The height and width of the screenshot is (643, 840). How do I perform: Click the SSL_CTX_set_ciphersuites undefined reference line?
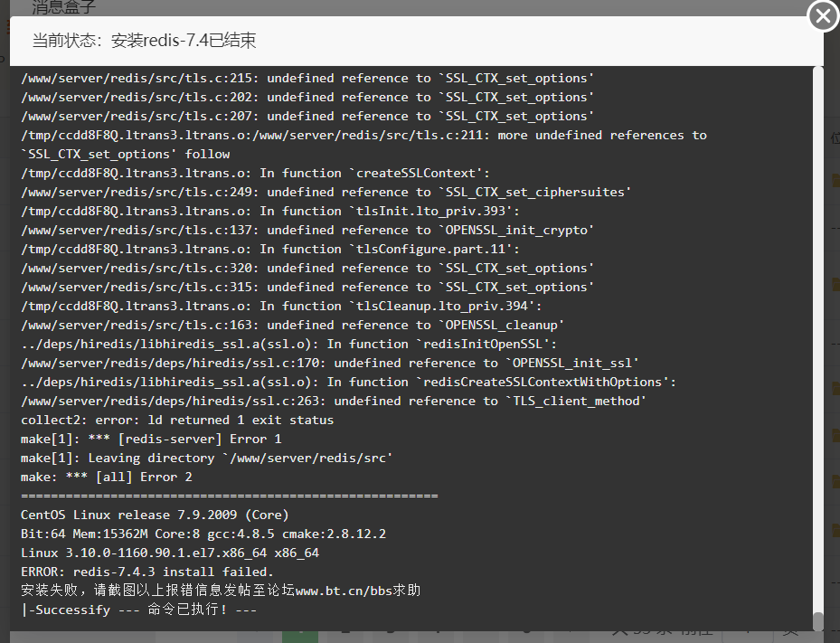click(326, 193)
